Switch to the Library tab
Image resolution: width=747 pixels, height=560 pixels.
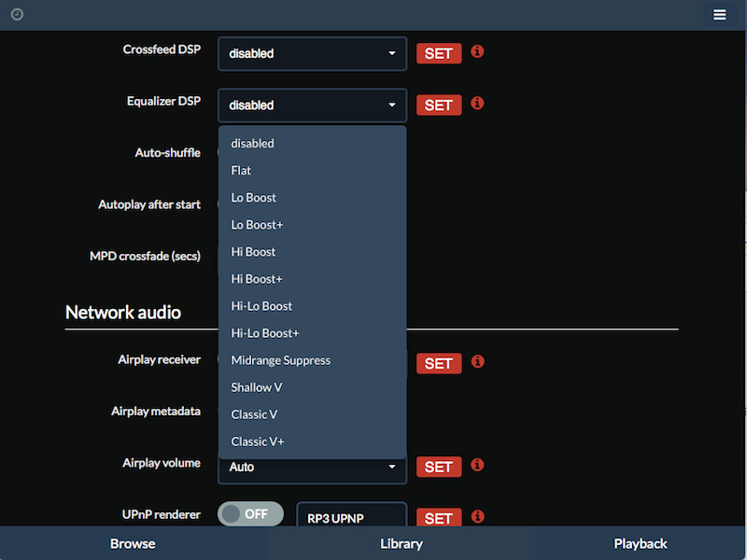(402, 543)
